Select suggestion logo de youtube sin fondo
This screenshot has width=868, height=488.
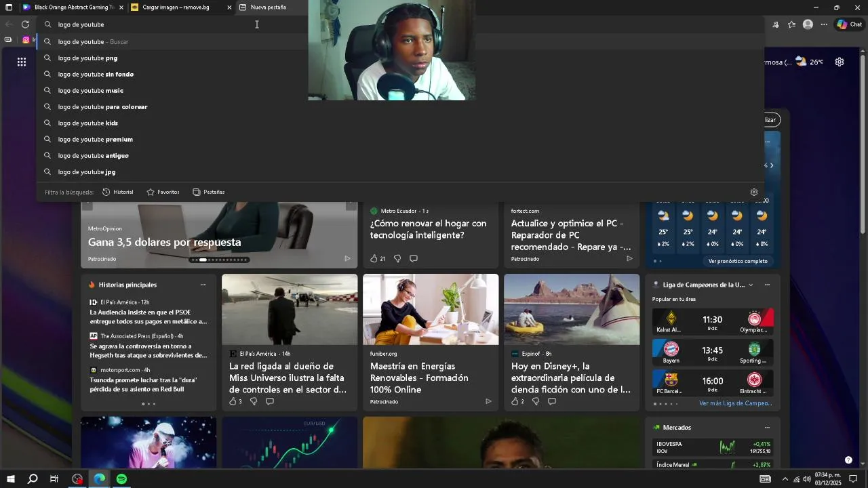tap(400, 75)
